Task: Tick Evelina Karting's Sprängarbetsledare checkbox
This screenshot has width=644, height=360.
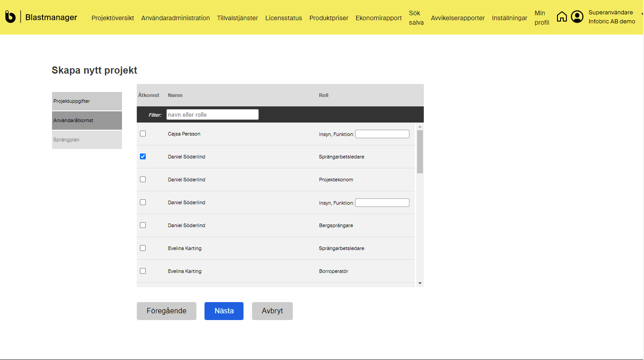Action: pos(143,248)
